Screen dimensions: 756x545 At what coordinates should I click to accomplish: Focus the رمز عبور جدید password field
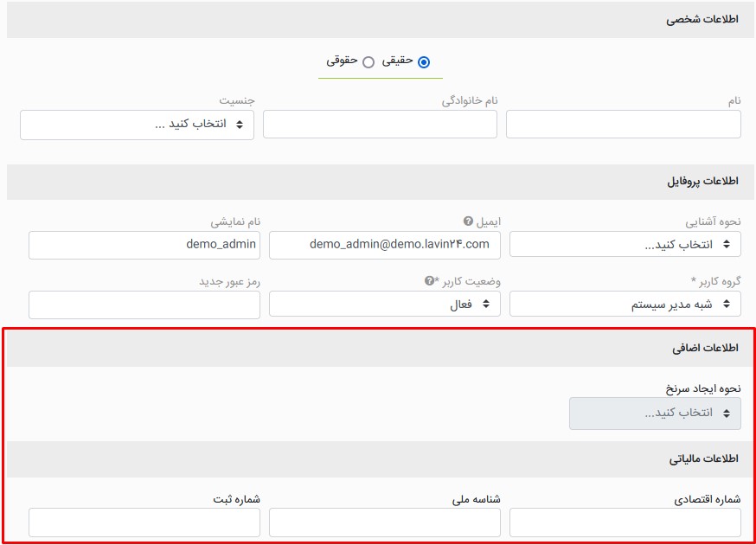144,305
